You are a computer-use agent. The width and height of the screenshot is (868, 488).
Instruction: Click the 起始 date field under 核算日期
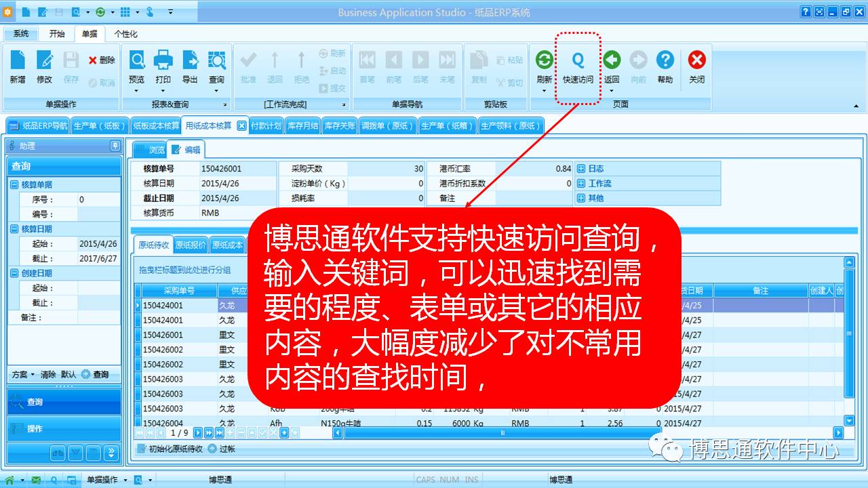[98, 244]
